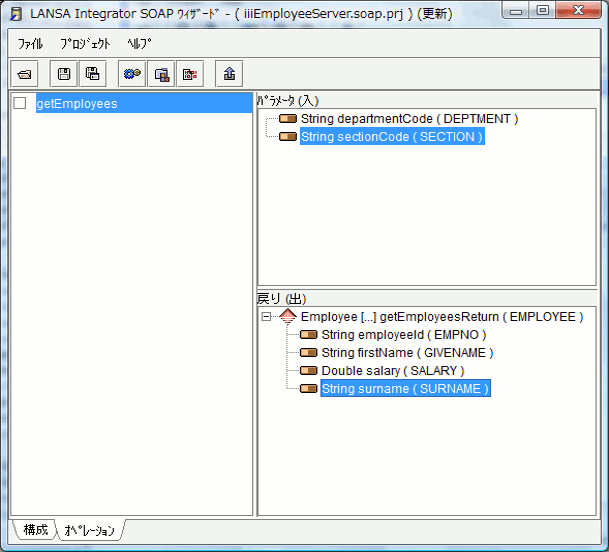Click the field icon beside salary
The height and width of the screenshot is (552, 609).
pyautogui.click(x=309, y=371)
